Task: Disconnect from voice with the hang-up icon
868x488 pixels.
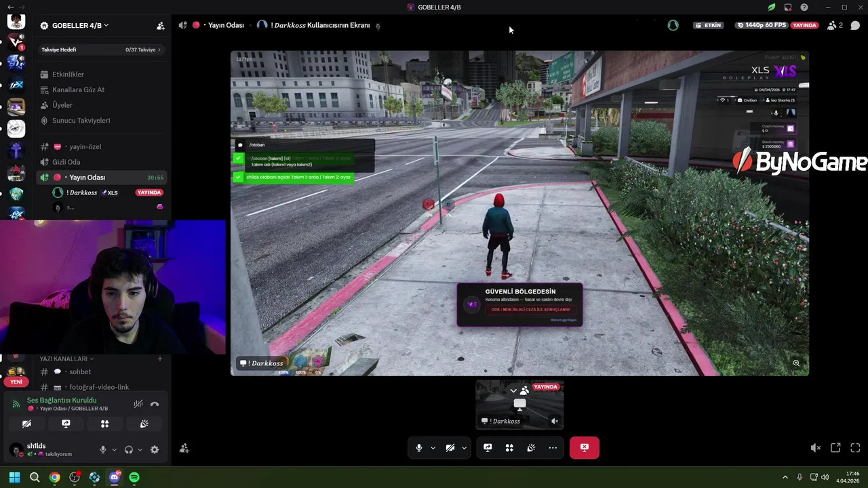Action: click(x=155, y=404)
